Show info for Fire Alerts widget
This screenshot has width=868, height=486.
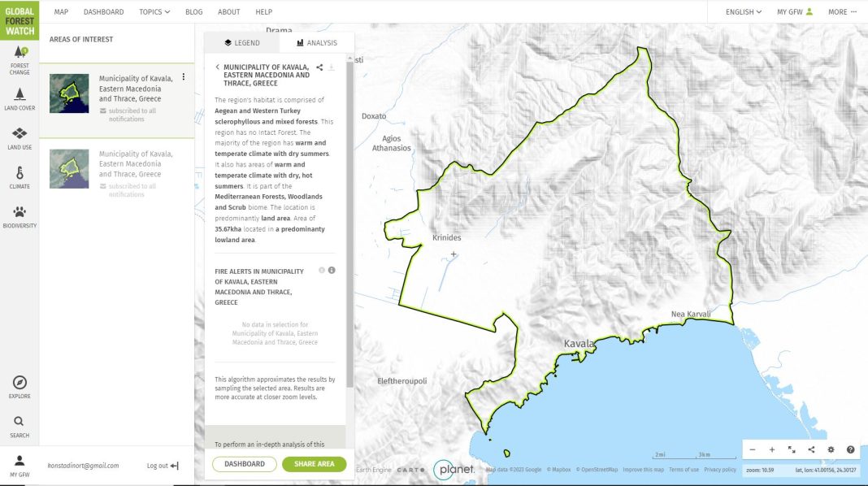click(332, 271)
